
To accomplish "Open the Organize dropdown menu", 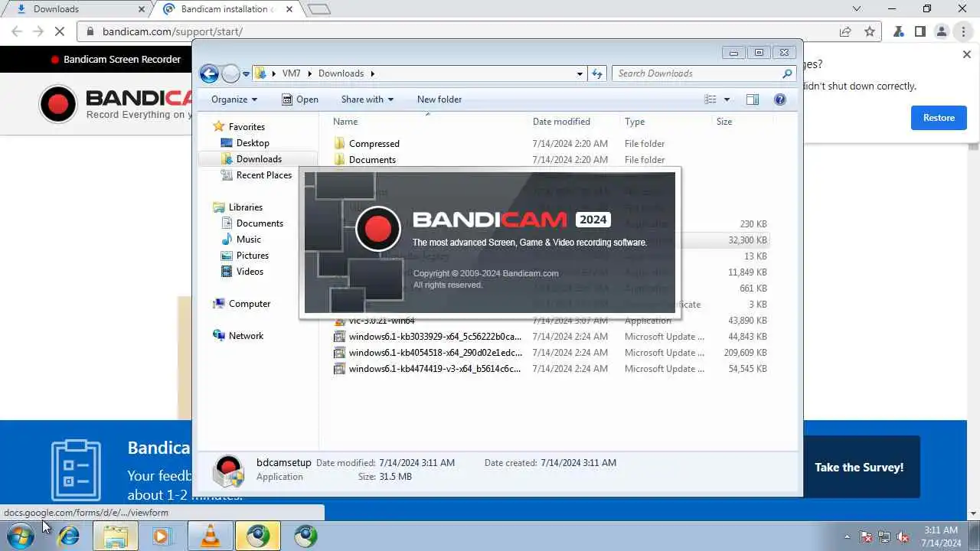I will [234, 99].
